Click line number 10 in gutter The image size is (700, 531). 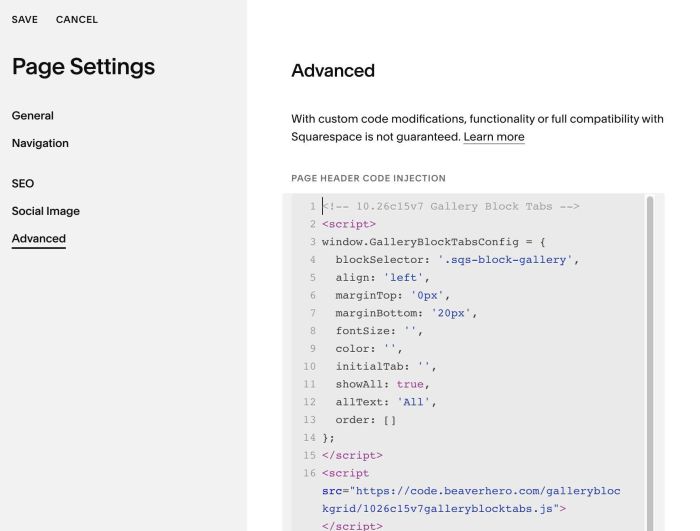click(x=309, y=367)
